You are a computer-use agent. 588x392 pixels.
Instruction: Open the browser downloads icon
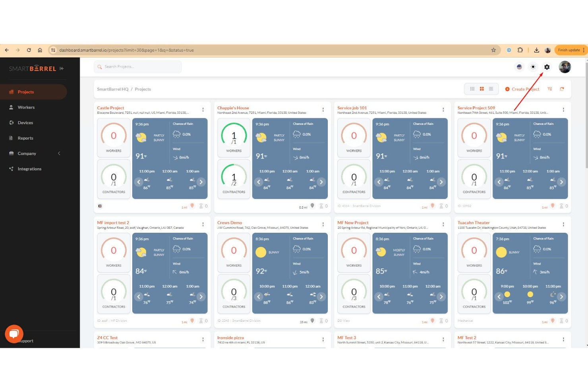coord(536,50)
